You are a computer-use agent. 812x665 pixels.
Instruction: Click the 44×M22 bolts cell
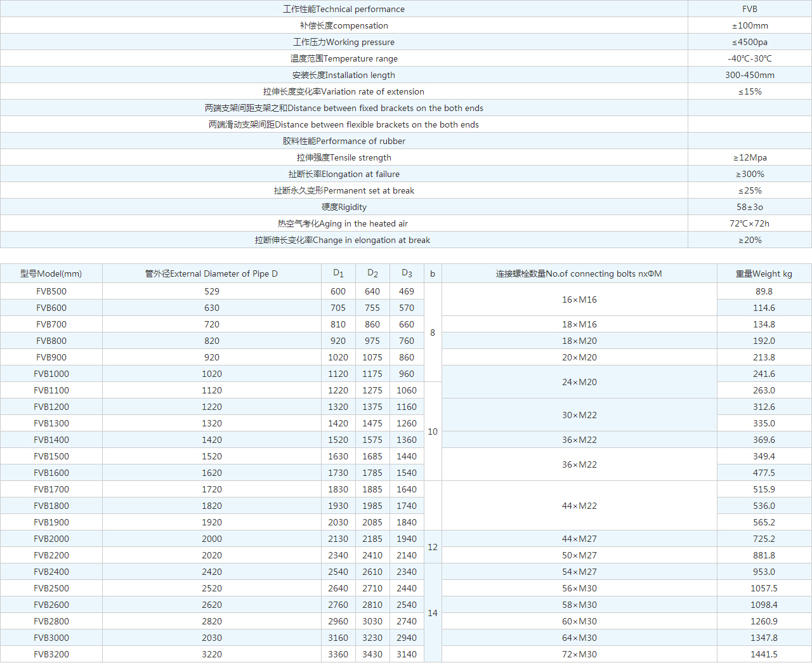[x=579, y=506]
